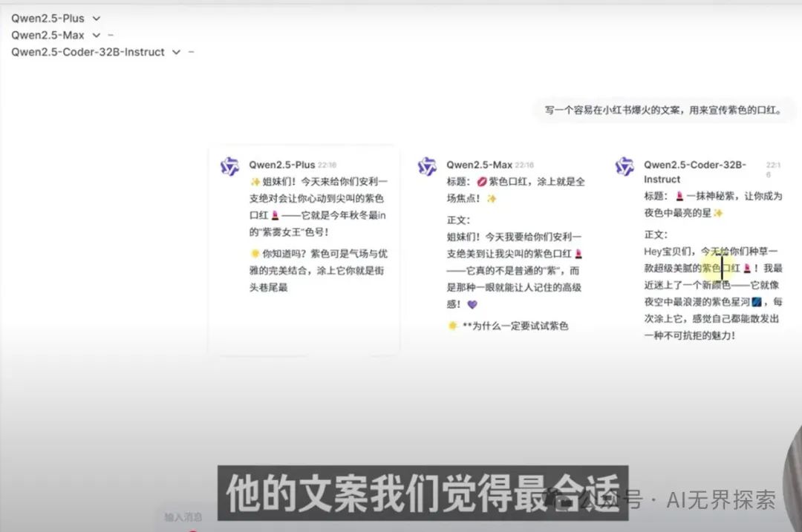Viewport: 802px width, 532px height.
Task: Click the minus icon beside Qwen2.5-Max
Action: (110, 34)
